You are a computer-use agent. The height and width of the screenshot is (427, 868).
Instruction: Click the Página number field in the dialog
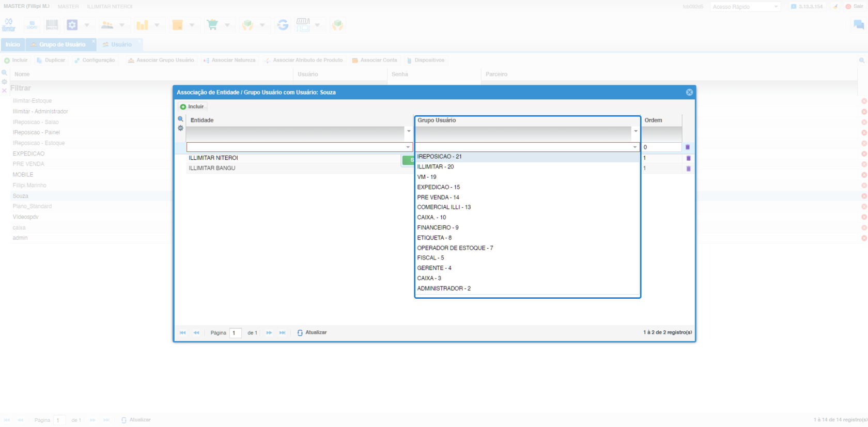[235, 333]
